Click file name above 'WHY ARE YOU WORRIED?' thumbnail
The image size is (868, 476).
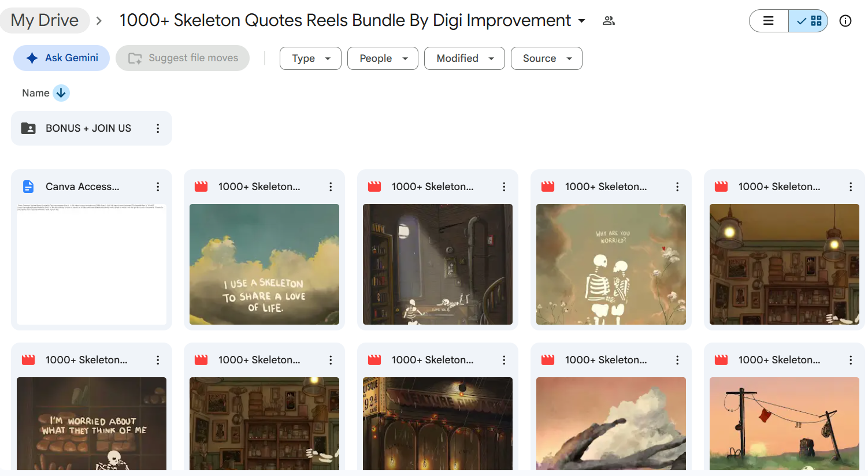pyautogui.click(x=606, y=187)
